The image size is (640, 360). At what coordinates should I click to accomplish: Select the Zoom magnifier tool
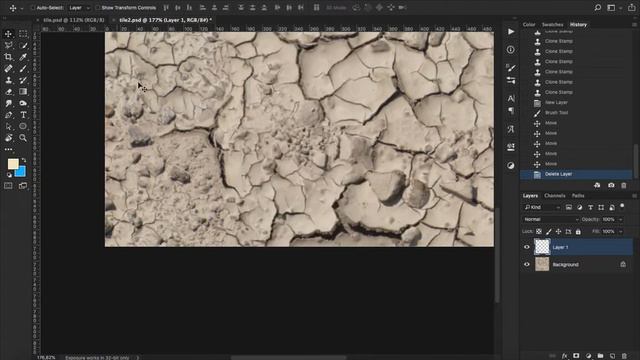(23, 138)
